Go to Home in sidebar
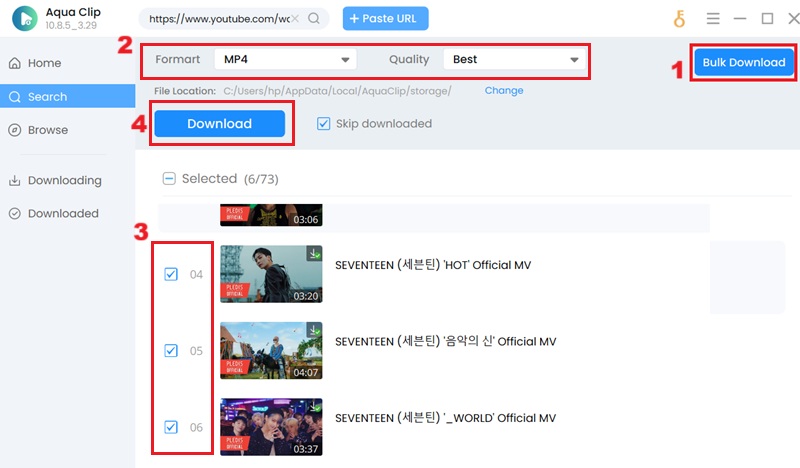The image size is (800, 468). (44, 63)
